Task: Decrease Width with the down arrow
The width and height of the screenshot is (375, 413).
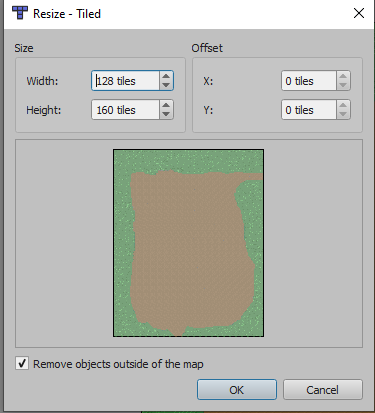Action: pos(166,85)
